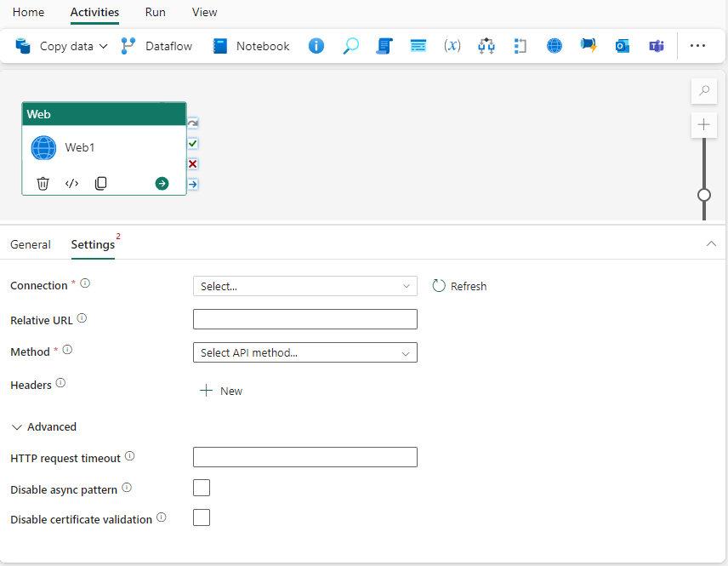728x566 pixels.
Task: Add a Dataflow activity
Action: coord(156,46)
